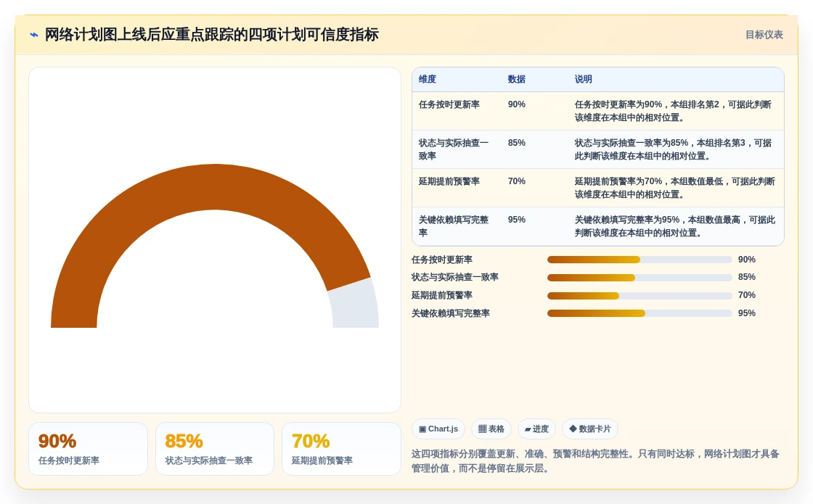
Task: Select the 数据卡片 tag chip
Action: [x=590, y=429]
